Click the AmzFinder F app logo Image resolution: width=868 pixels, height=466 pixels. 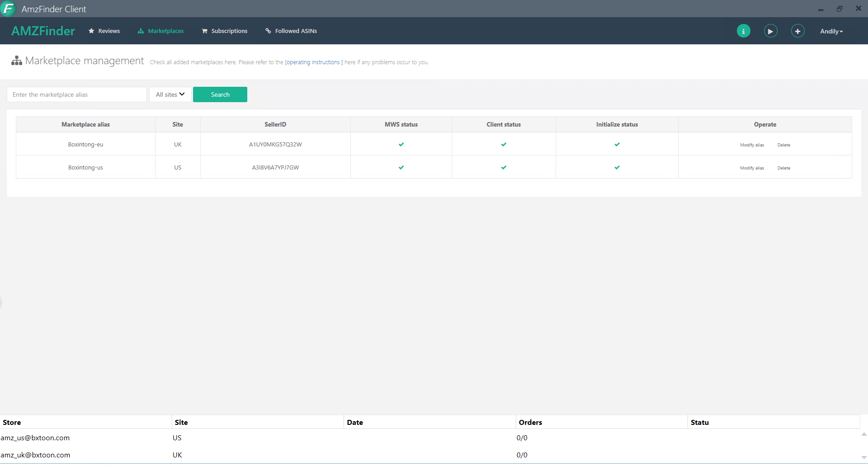[x=8, y=9]
